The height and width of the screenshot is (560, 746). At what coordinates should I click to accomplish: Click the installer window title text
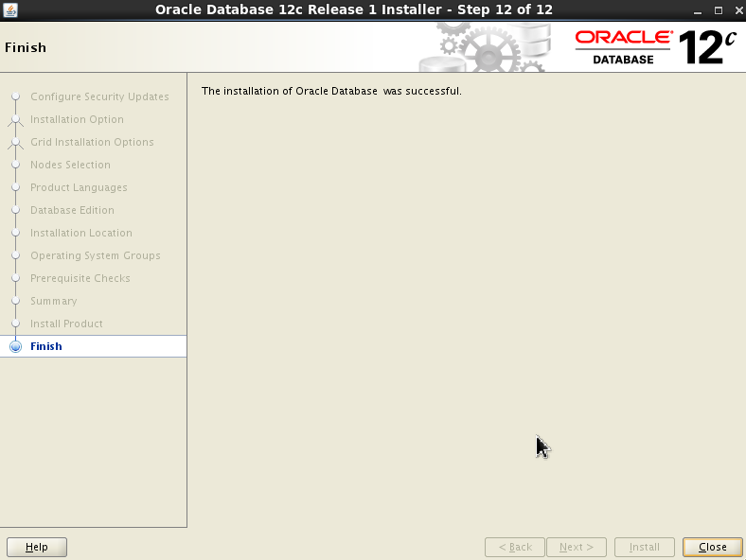[354, 9]
